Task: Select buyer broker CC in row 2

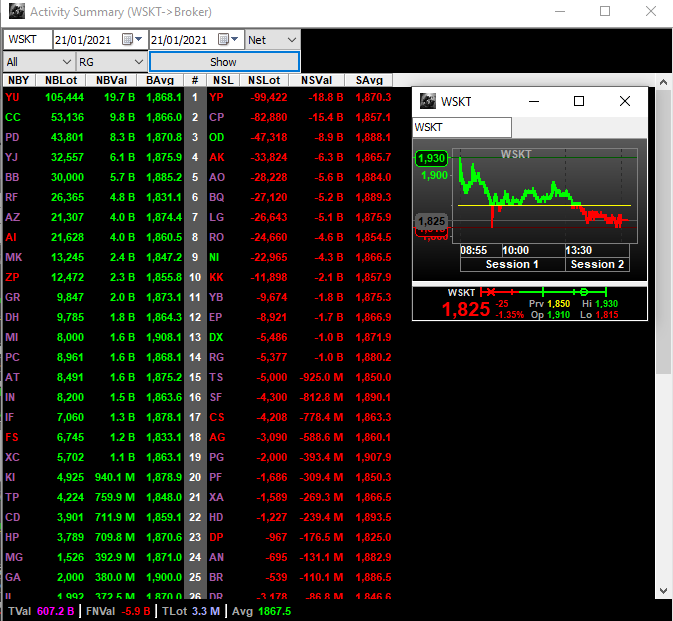Action: (13, 118)
